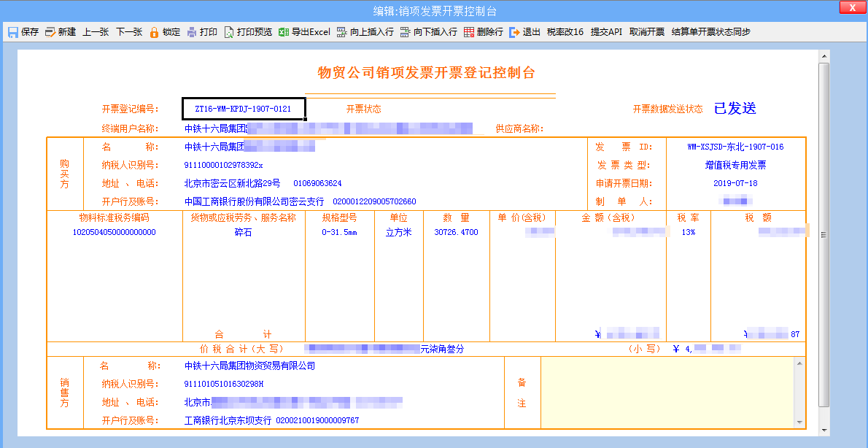Select the request date 2019-07-18

(735, 183)
